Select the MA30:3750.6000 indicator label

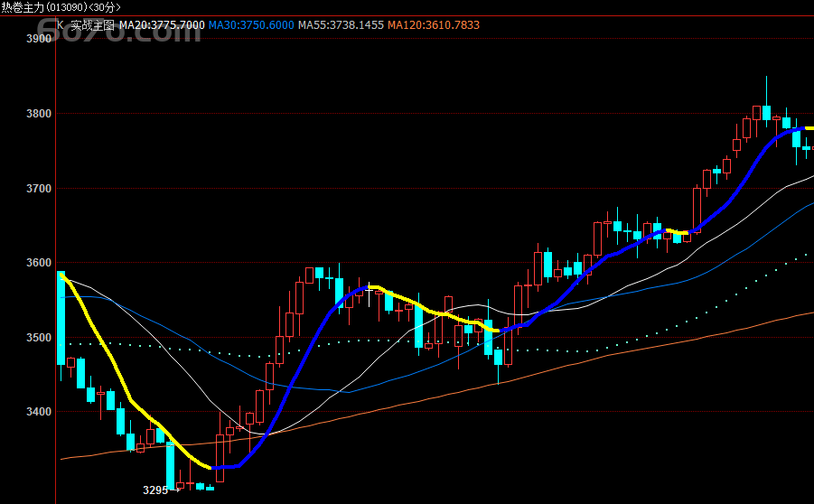click(251, 25)
